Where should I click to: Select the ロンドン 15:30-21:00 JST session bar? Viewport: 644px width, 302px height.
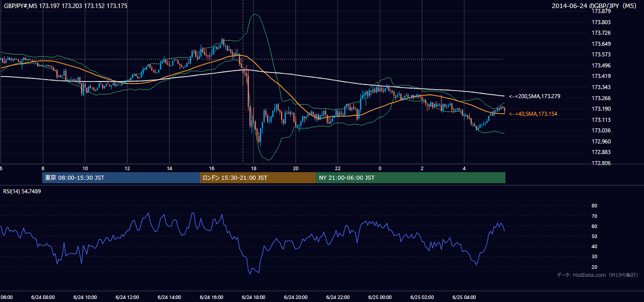pyautogui.click(x=258, y=178)
